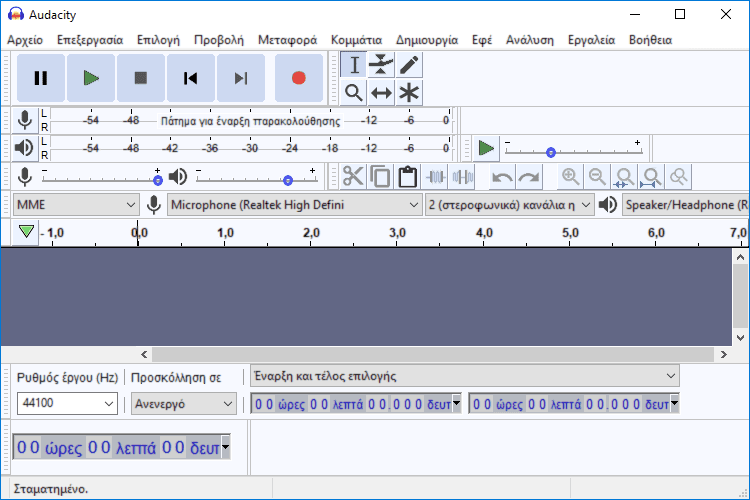Click the Zoom Out icon
The width and height of the screenshot is (750, 500).
tap(597, 177)
